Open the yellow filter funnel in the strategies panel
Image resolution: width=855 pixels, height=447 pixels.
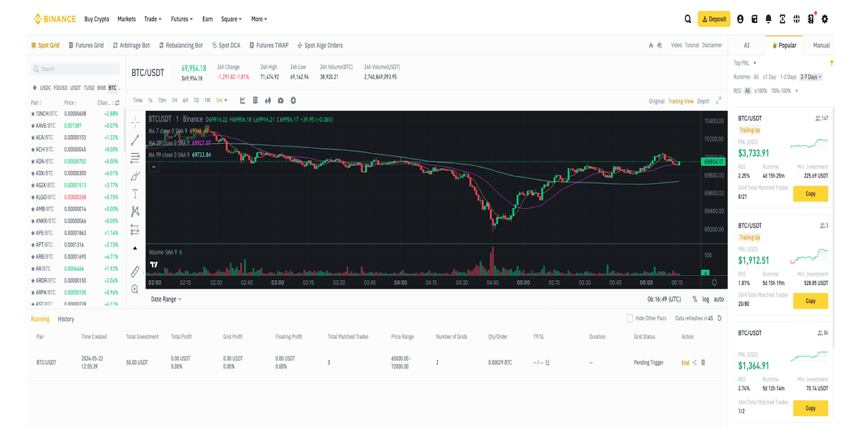(x=832, y=63)
